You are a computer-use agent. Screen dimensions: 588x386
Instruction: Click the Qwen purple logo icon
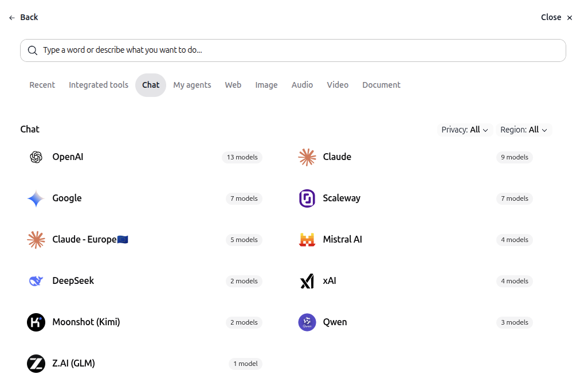pos(307,322)
